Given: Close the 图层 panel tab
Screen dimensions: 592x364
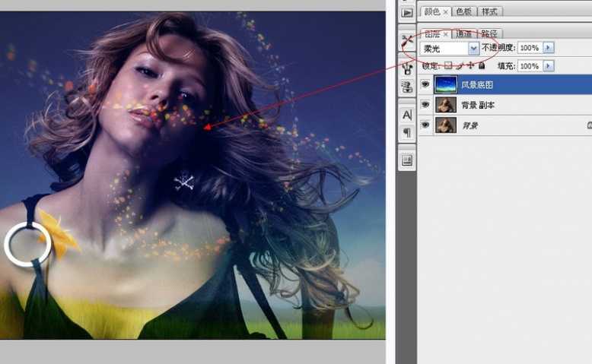Looking at the screenshot, I should (x=445, y=34).
